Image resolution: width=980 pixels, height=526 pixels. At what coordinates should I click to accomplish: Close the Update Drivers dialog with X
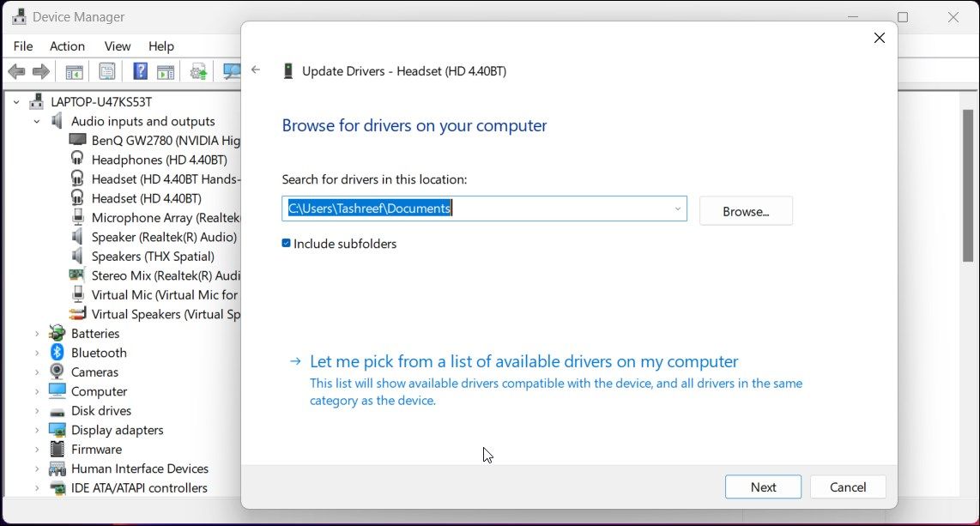880,38
